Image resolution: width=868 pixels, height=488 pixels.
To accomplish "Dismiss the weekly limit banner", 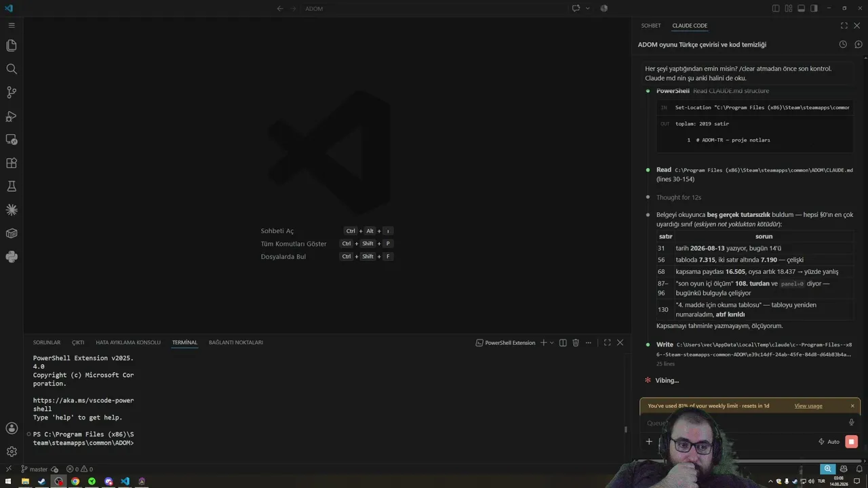I will pyautogui.click(x=852, y=406).
